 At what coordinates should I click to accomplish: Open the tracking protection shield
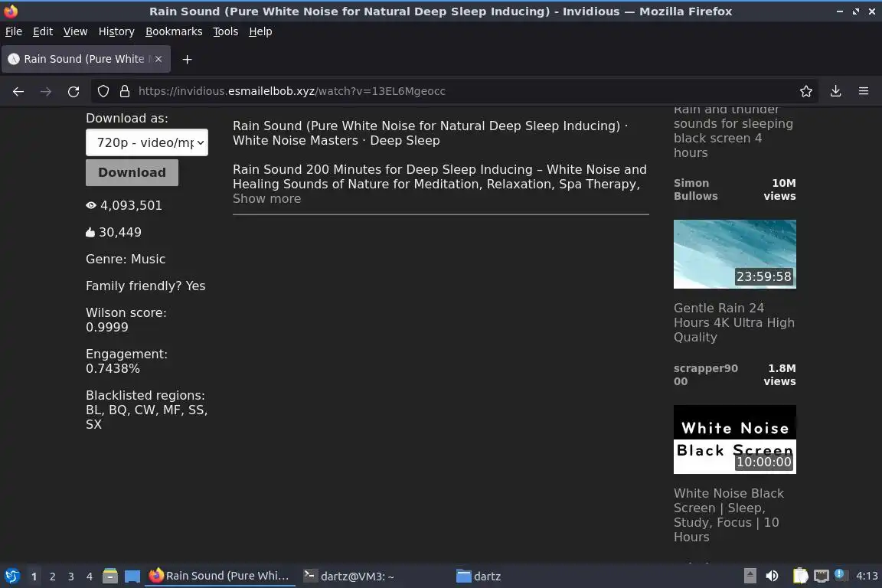coord(103,91)
